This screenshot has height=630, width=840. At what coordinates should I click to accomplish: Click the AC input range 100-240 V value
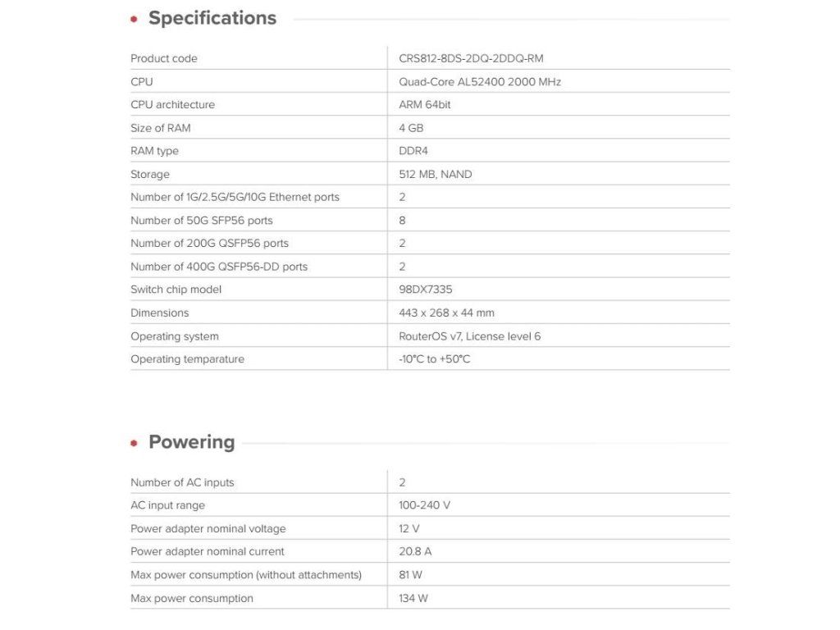tap(424, 505)
